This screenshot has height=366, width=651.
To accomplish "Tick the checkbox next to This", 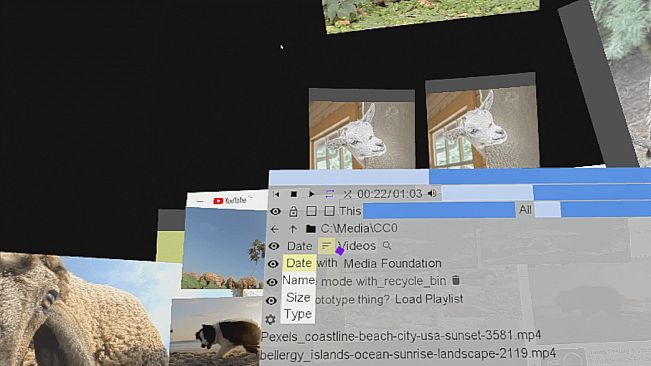I will [329, 211].
